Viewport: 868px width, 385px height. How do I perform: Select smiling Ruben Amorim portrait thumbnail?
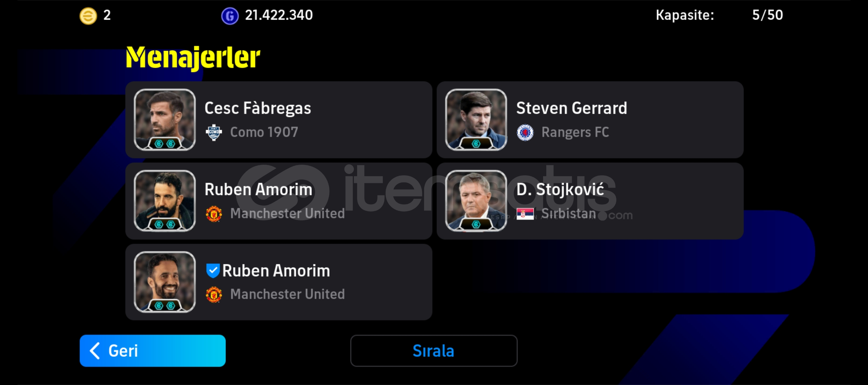tap(165, 282)
